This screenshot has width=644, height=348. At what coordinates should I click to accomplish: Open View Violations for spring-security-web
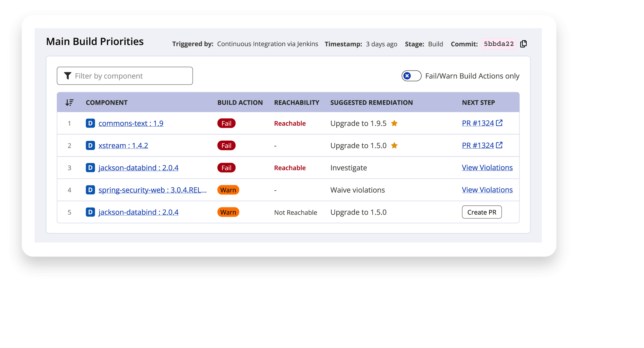point(487,190)
